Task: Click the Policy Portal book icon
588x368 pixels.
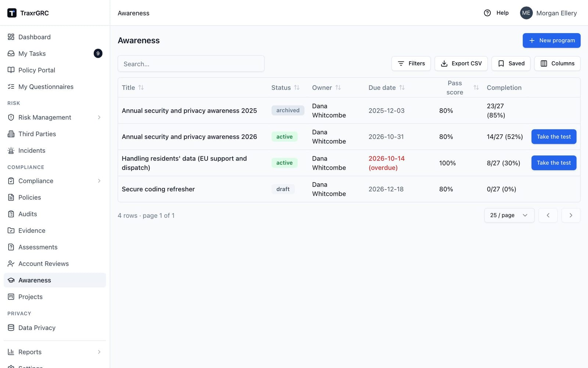Action: coord(11,70)
